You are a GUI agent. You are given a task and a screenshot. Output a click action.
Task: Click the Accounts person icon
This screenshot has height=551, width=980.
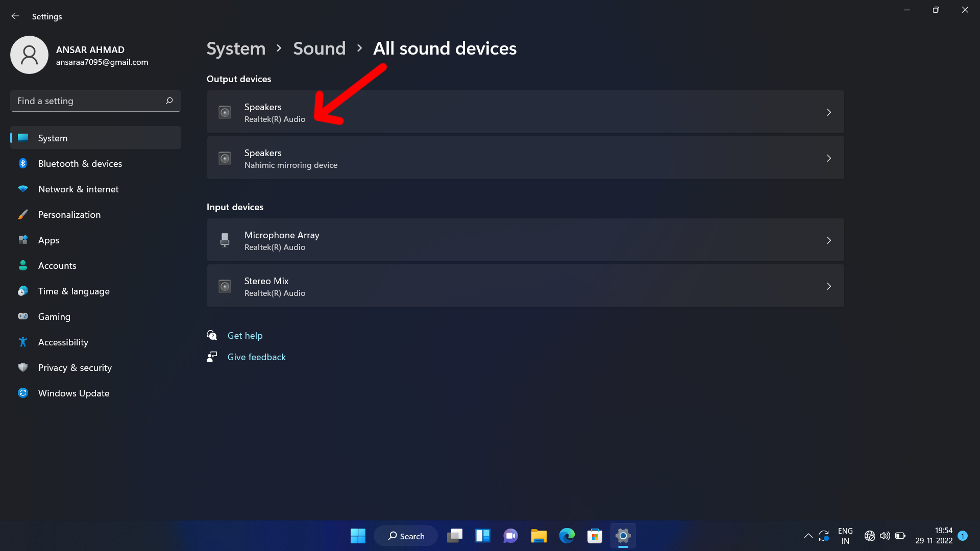23,265
